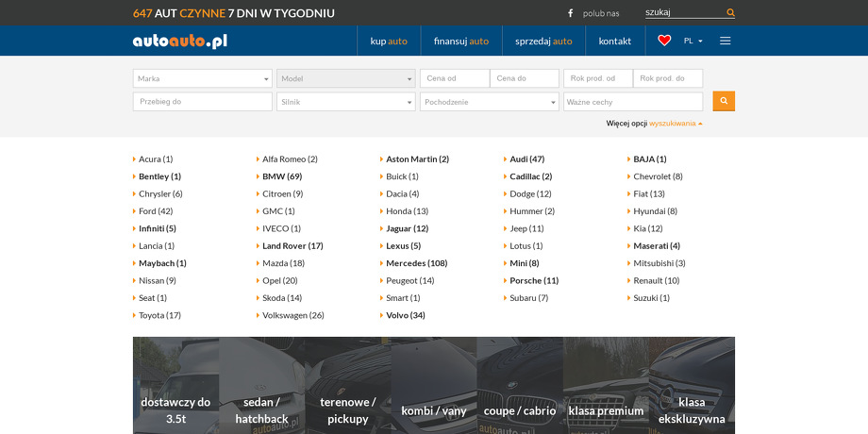Focus the szukaj search field

pos(685,12)
